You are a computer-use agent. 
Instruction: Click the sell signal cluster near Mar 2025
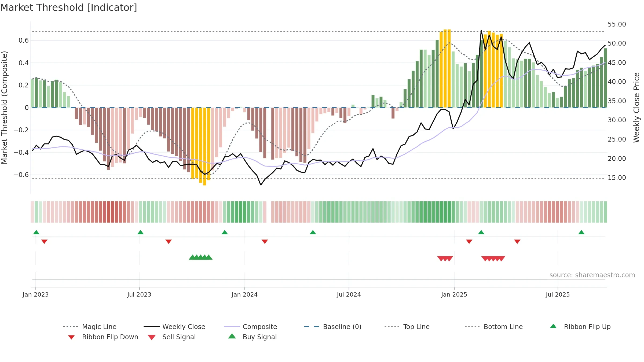[493, 259]
